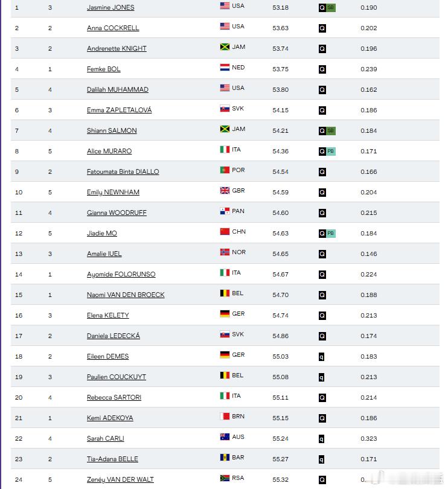Click the small q badge for Eileen DEMES

(321, 356)
